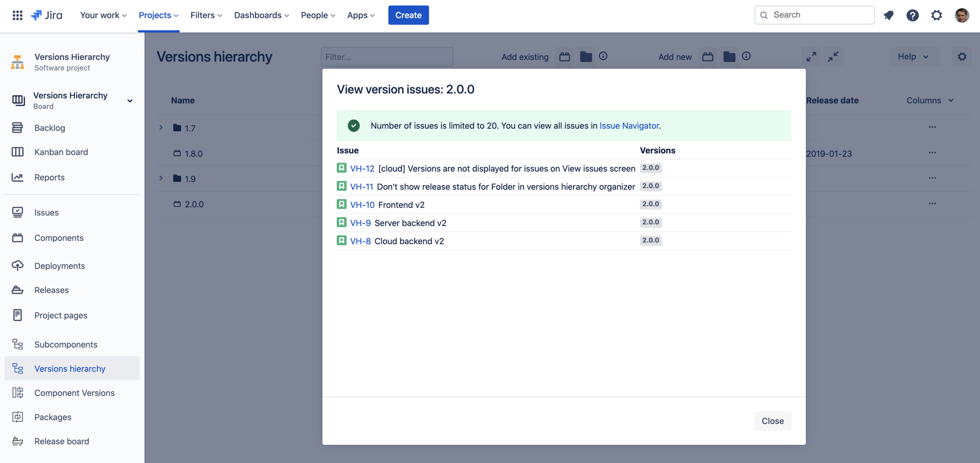Expand the 1.7 folder row
This screenshot has width=980, height=463.
pyautogui.click(x=161, y=128)
